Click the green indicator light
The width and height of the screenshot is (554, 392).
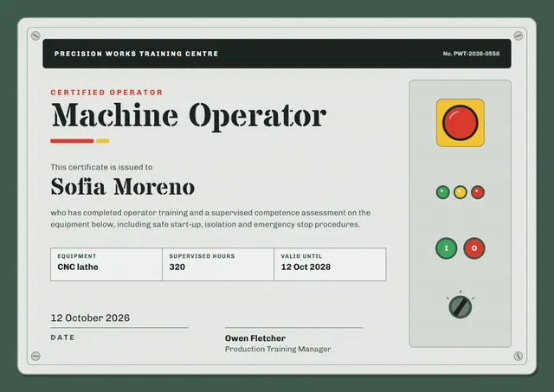(442, 192)
